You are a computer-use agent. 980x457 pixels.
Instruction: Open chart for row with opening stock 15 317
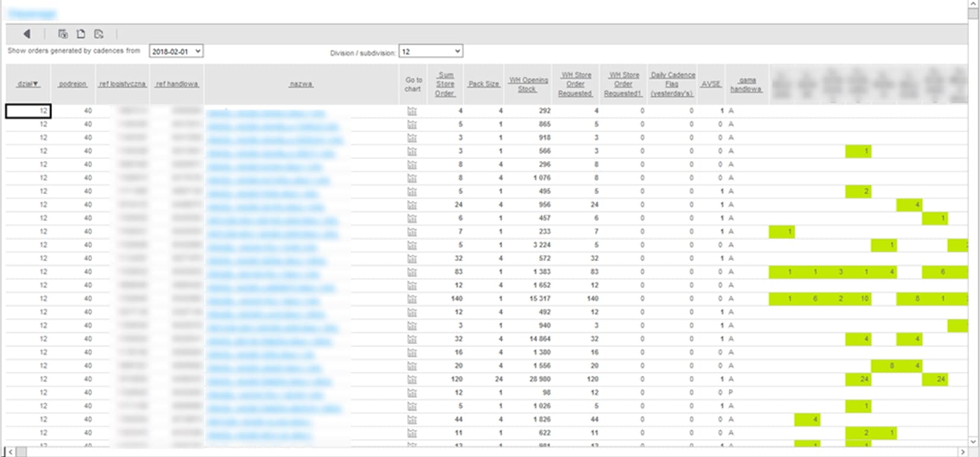tap(412, 299)
